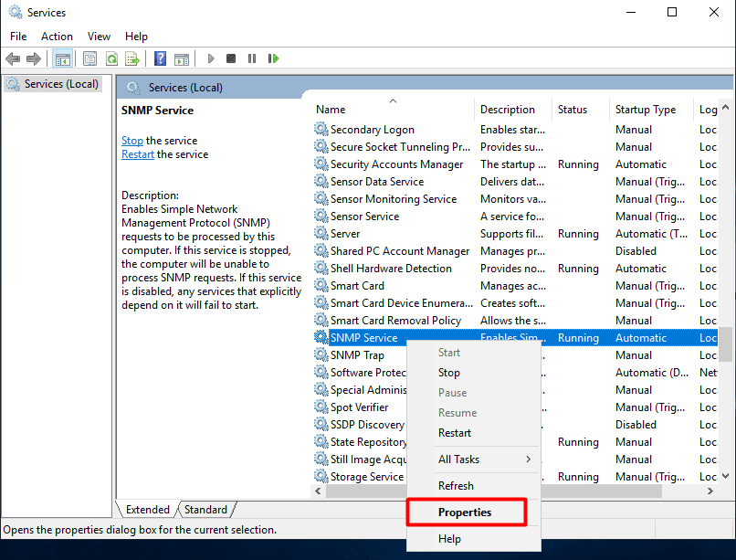Click the Services app title bar icon
The height and width of the screenshot is (560, 736).
pyautogui.click(x=15, y=12)
